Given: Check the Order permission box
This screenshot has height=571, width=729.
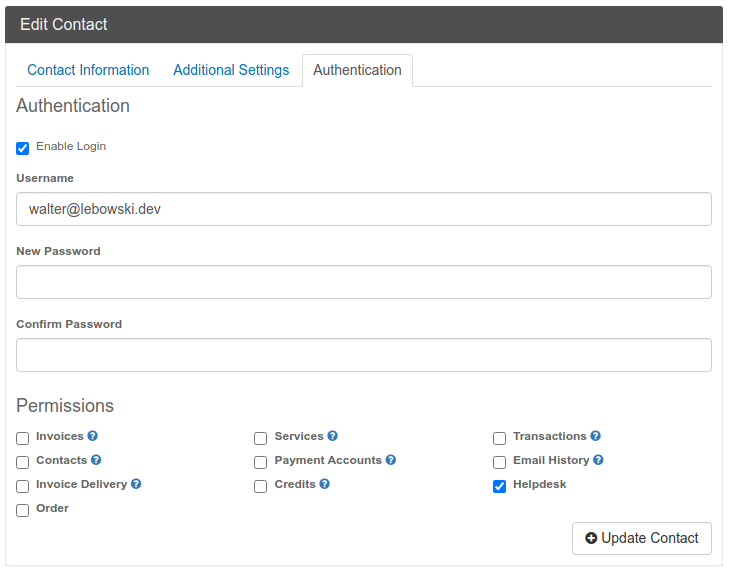Looking at the screenshot, I should tap(23, 511).
